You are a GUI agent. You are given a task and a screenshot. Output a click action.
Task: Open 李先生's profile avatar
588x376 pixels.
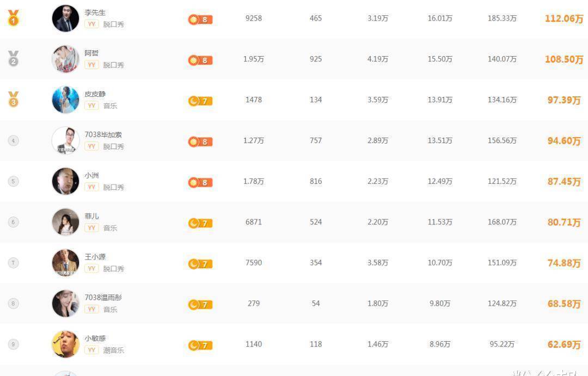click(x=65, y=19)
